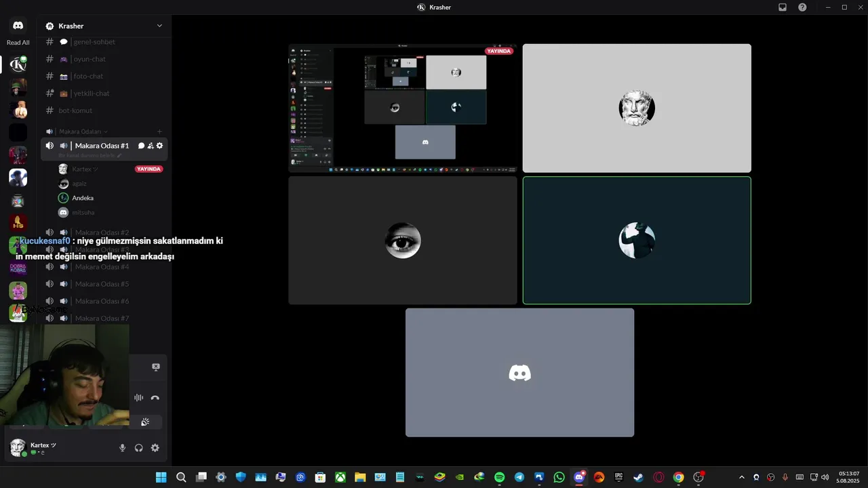868x488 pixels.
Task: Open Task View on the taskbar
Action: (x=201, y=477)
